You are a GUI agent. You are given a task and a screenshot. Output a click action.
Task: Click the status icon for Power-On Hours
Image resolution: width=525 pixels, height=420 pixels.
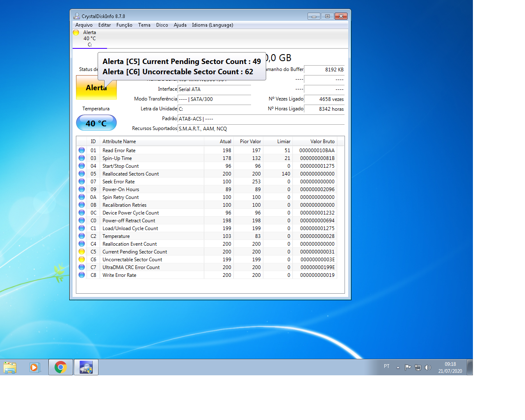point(82,189)
